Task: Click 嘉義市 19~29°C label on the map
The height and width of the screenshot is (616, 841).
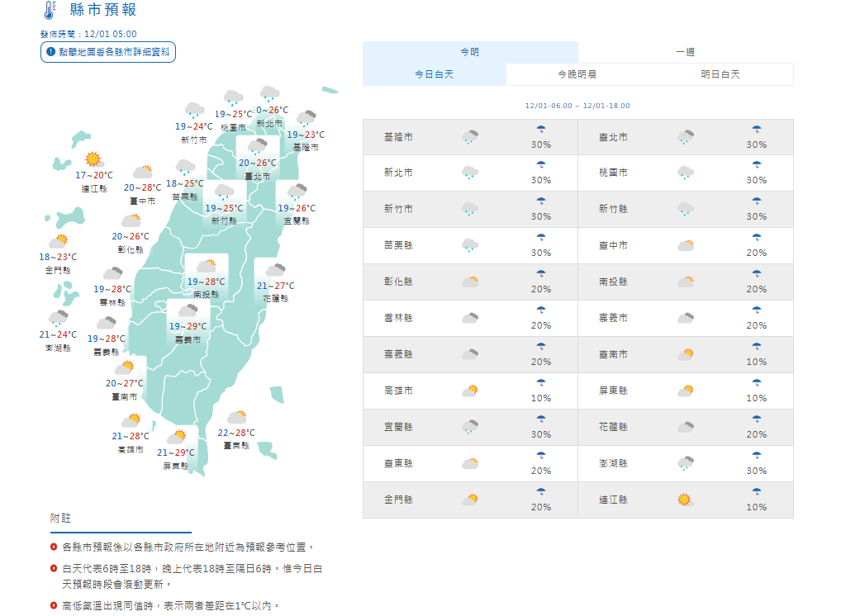Action: [188, 327]
